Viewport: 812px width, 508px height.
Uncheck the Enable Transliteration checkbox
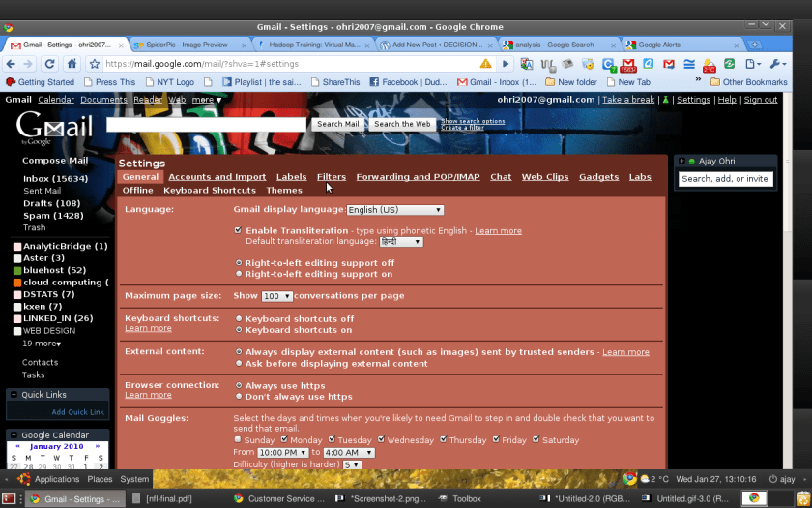pos(239,230)
